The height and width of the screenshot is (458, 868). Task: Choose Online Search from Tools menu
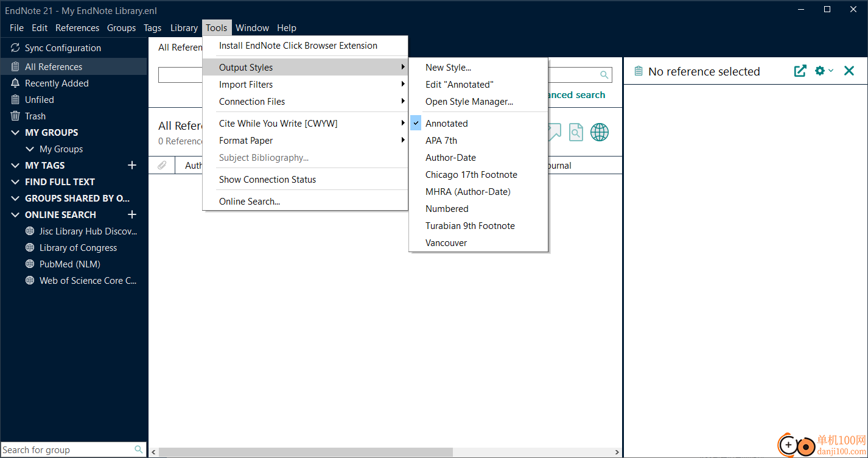tap(305, 202)
